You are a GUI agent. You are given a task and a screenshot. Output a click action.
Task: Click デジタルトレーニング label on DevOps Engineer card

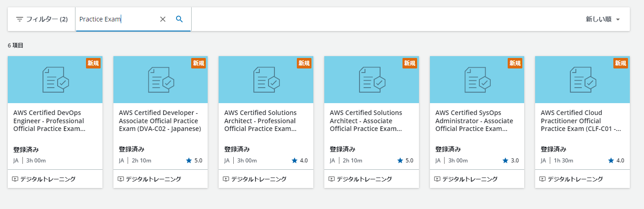(48, 179)
